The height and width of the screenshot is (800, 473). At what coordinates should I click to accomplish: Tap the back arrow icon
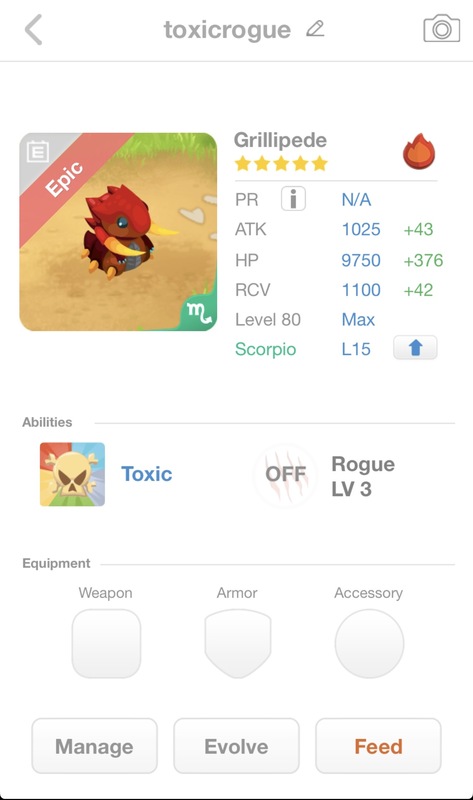point(33,30)
